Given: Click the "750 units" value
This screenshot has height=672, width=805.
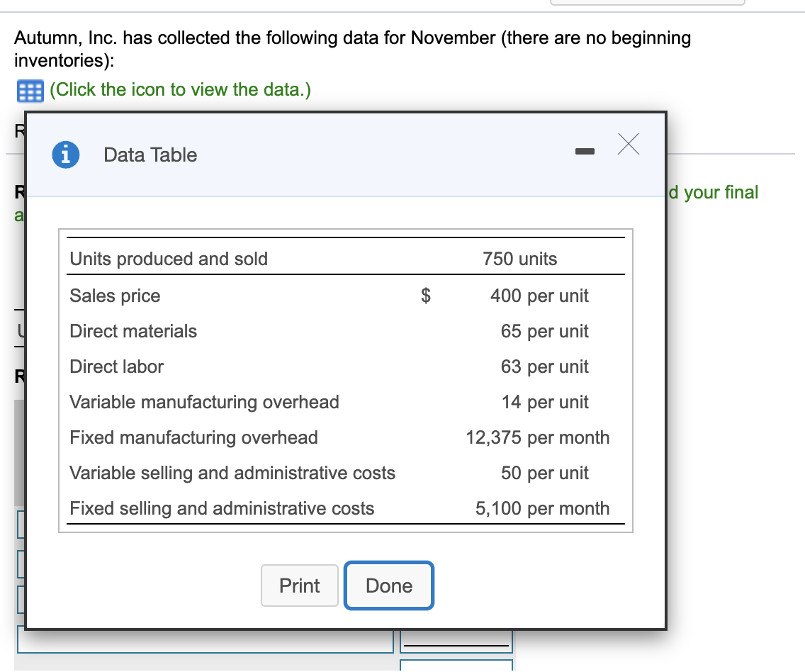Looking at the screenshot, I should click(520, 259).
